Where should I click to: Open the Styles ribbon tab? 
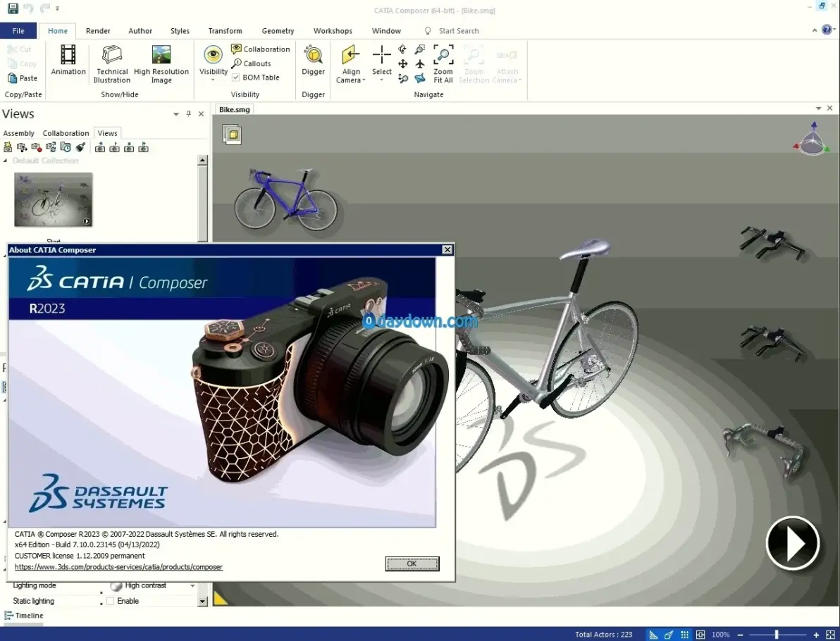tap(180, 30)
